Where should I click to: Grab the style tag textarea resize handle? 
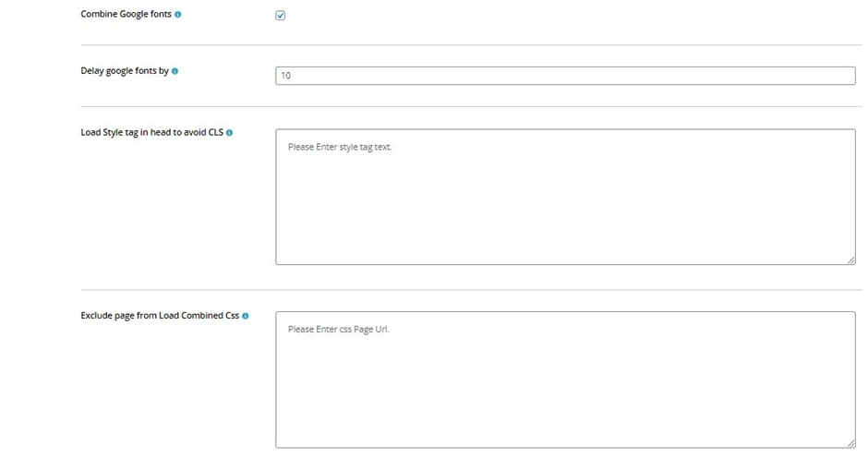click(x=850, y=260)
